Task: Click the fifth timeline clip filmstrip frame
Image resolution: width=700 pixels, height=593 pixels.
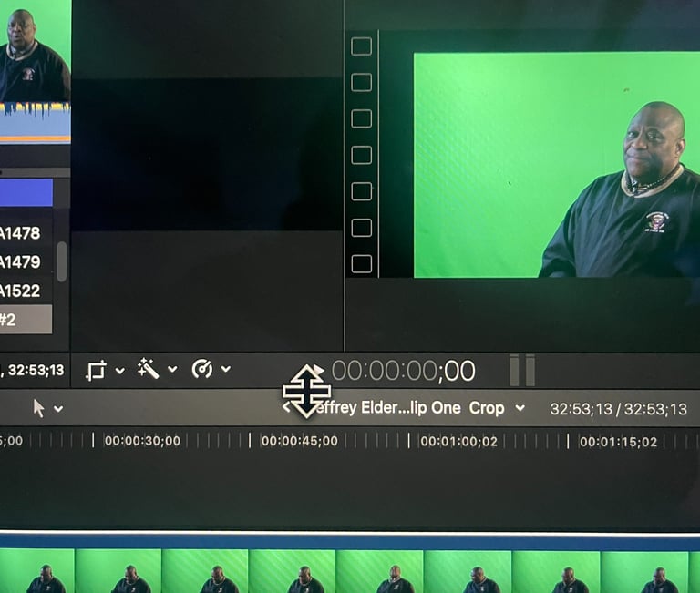Action: pos(379,571)
